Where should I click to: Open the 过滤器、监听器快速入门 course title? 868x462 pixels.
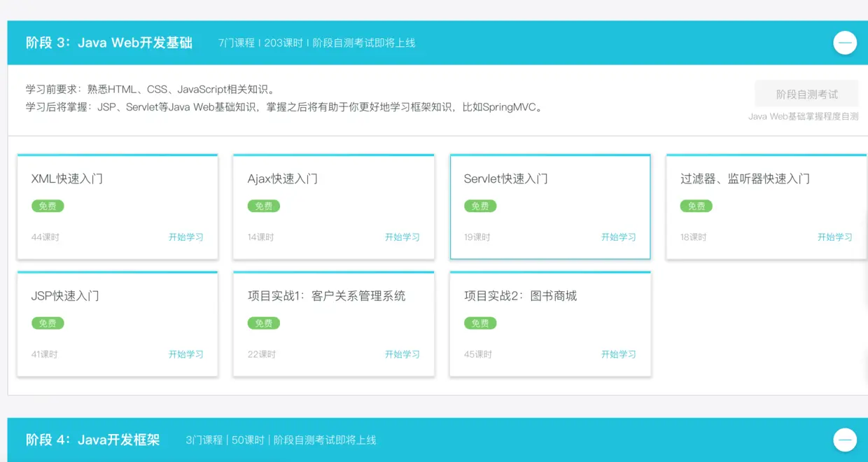(745, 178)
